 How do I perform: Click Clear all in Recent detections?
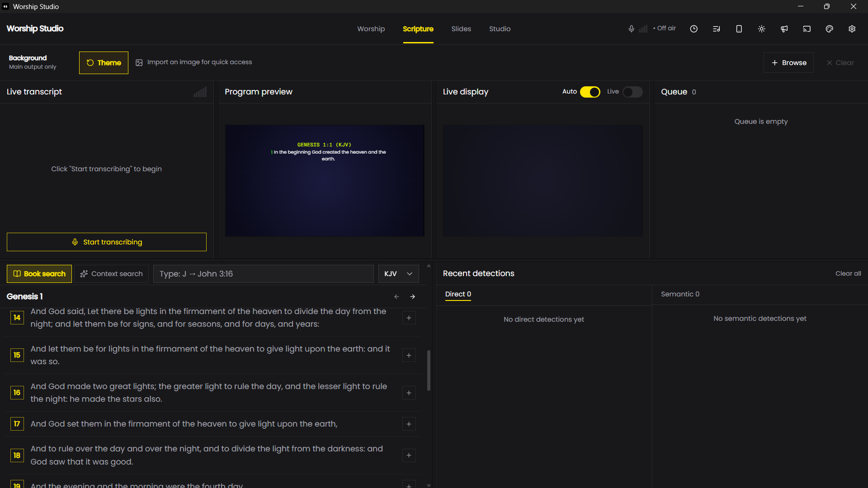[848, 273]
